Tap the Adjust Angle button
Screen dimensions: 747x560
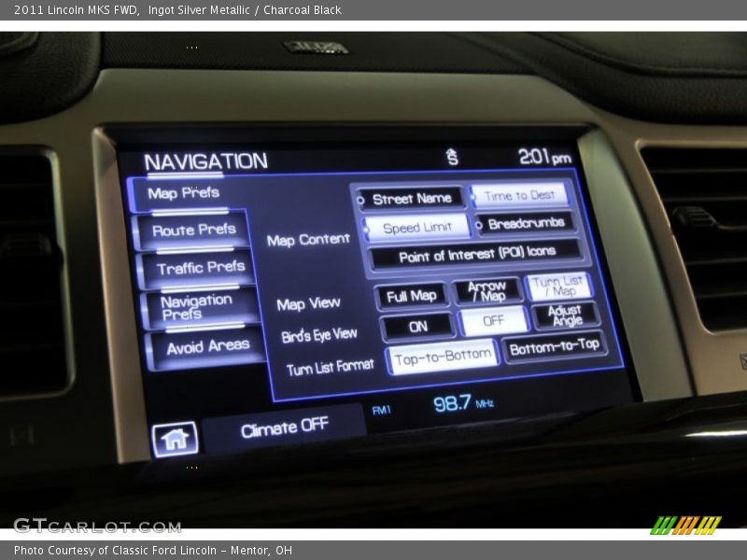point(566,315)
